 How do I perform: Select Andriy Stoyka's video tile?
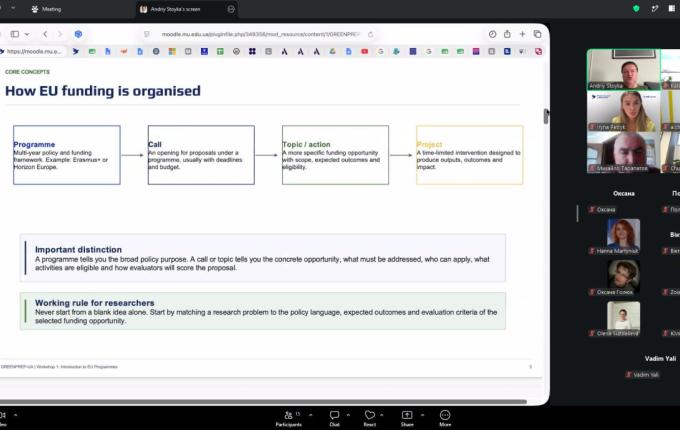tap(623, 69)
